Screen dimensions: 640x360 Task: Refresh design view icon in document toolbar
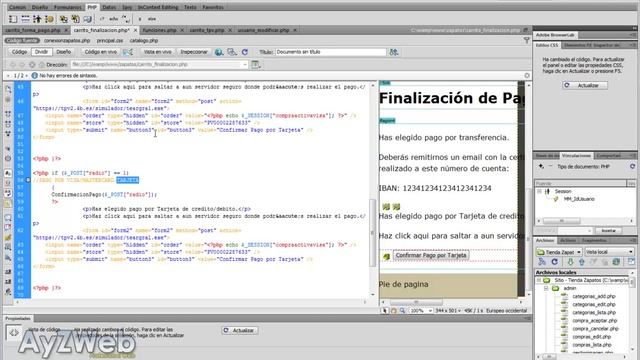[245, 52]
